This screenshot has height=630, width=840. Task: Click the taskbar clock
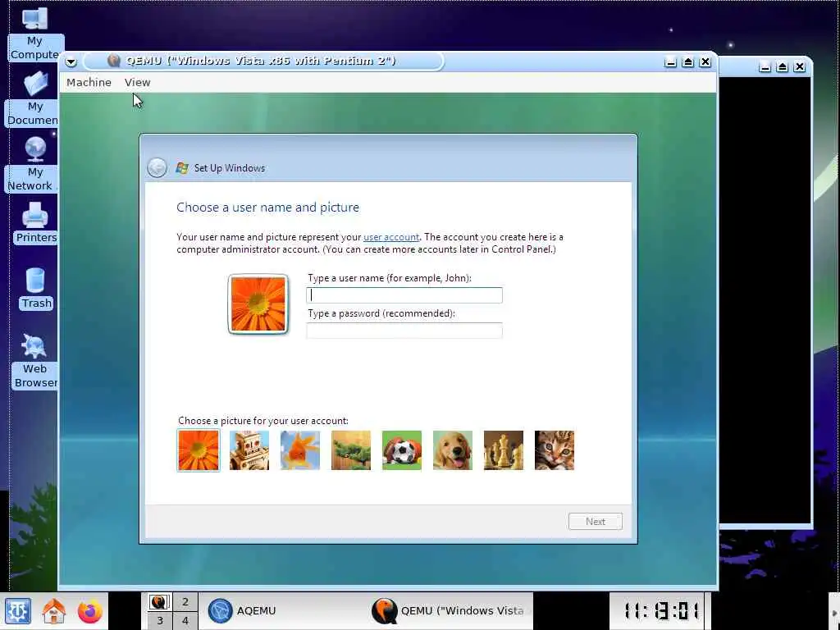point(661,610)
